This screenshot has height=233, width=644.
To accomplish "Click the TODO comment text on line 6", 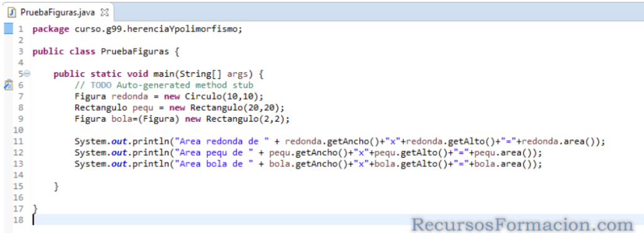I will 164,85.
